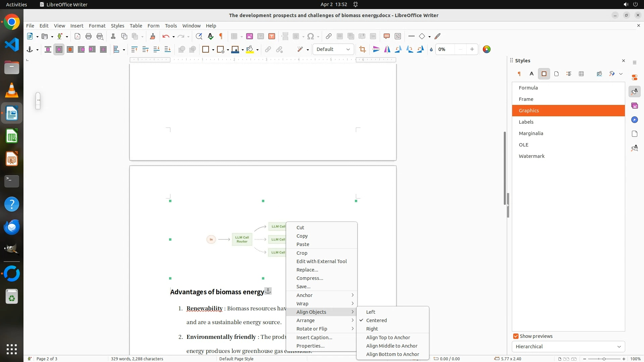This screenshot has width=644, height=362.
Task: Open the Gallery sidebar panel icon
Action: [634, 106]
